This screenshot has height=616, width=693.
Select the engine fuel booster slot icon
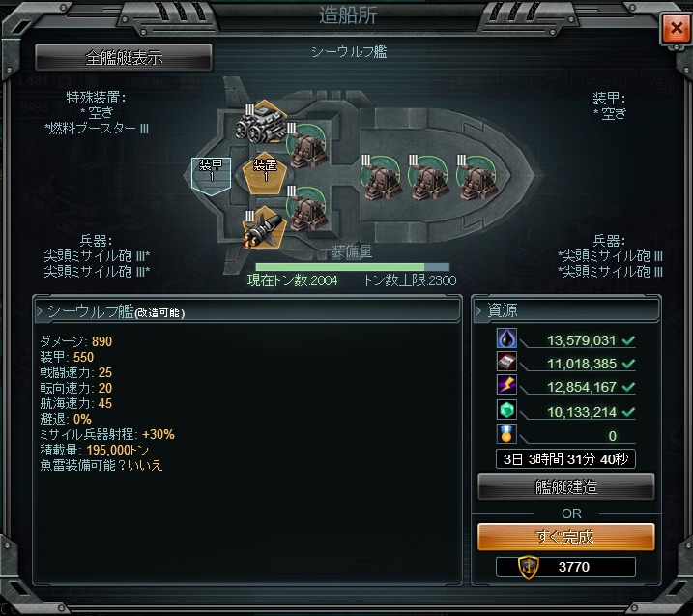[x=263, y=124]
